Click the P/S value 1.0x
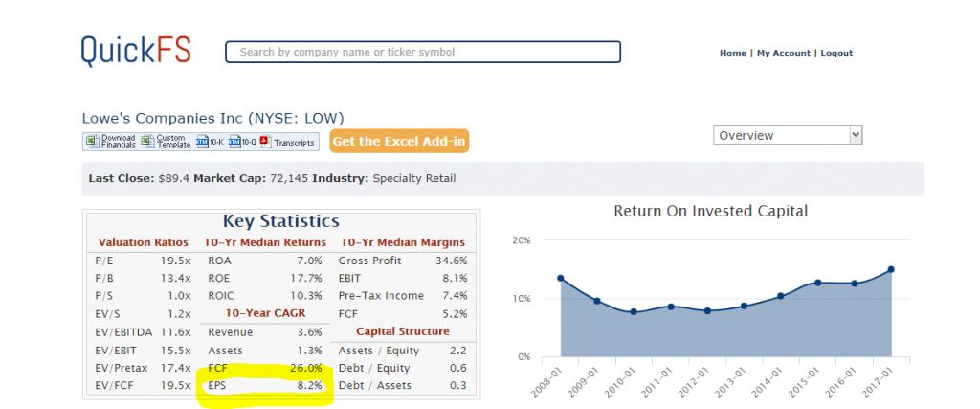This screenshot has width=980, height=409. pos(179,296)
